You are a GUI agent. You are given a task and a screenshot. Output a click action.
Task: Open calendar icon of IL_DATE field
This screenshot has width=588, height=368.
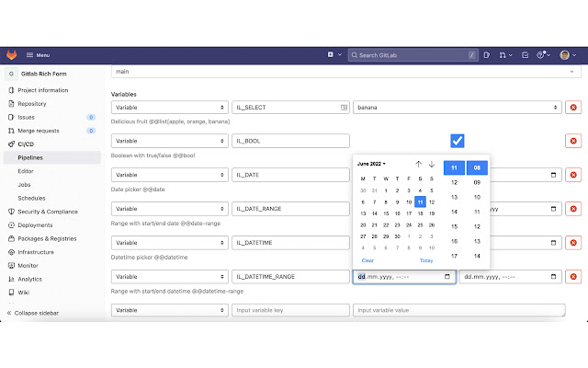point(553,175)
